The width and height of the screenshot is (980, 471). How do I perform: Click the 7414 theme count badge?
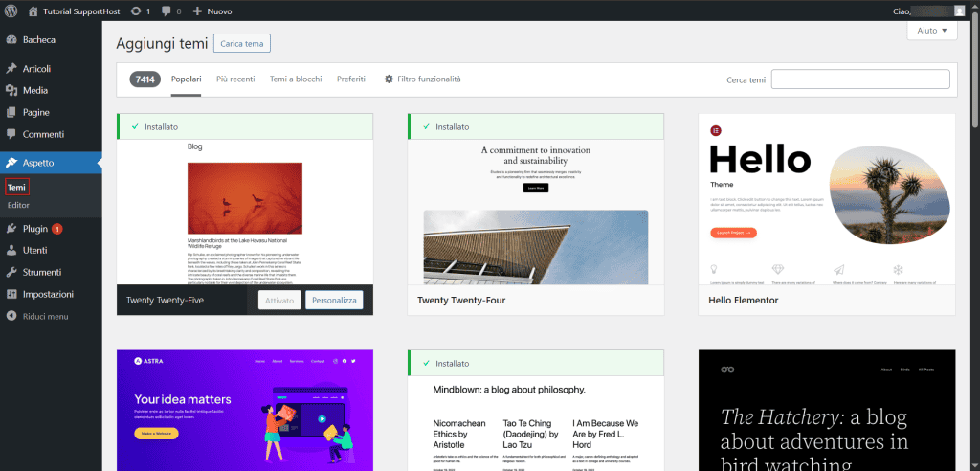click(145, 79)
